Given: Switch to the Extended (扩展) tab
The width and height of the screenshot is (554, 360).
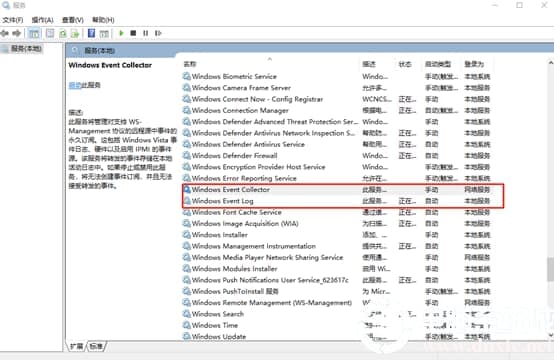Looking at the screenshot, I should tap(76, 346).
